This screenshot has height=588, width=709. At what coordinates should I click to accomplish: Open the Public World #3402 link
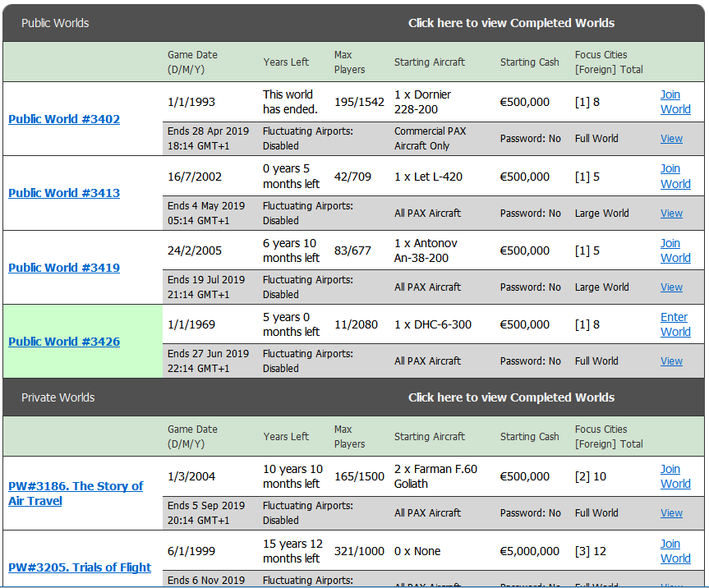[64, 119]
